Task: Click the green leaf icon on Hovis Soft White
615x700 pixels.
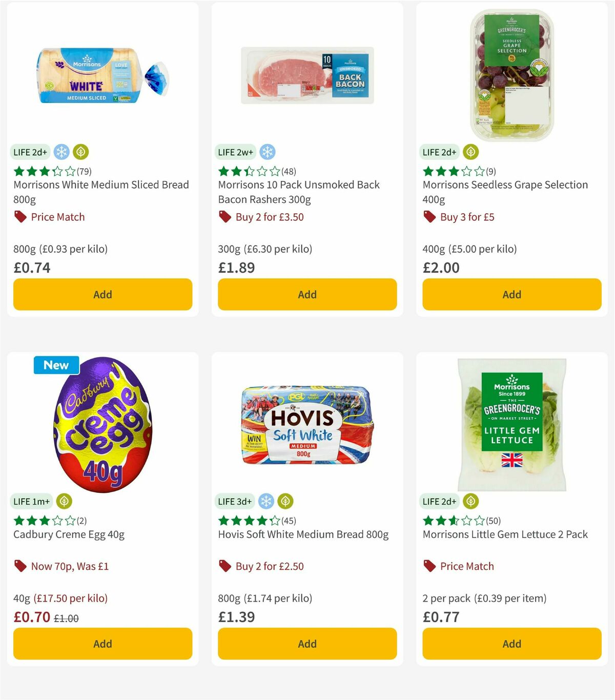Action: [x=284, y=501]
